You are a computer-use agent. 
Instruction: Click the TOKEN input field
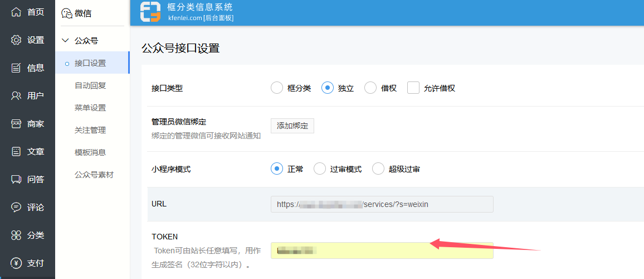(x=382, y=251)
